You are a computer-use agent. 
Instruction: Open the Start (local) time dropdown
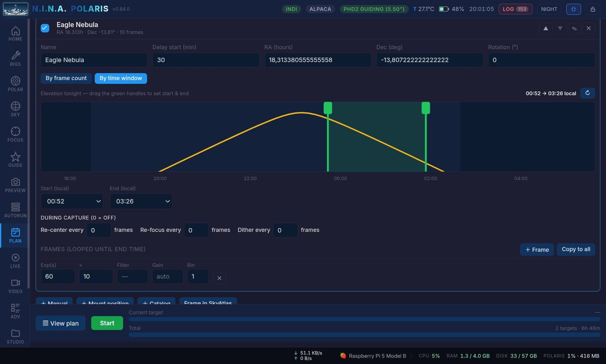[72, 201]
